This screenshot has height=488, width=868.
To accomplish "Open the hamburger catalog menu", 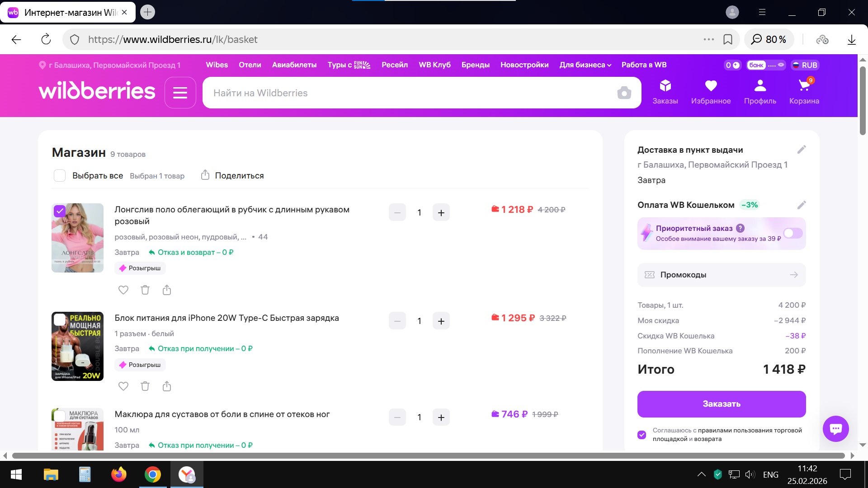I will click(180, 93).
